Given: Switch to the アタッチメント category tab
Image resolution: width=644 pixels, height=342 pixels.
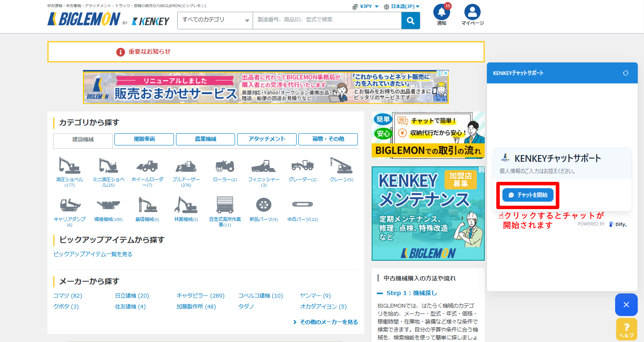Looking at the screenshot, I should click(267, 139).
